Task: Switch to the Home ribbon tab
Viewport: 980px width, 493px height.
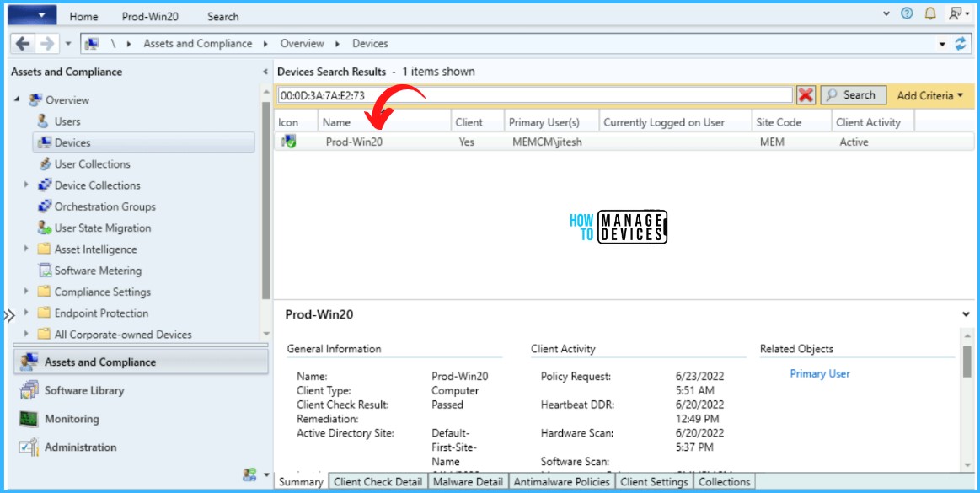Action: 83,17
